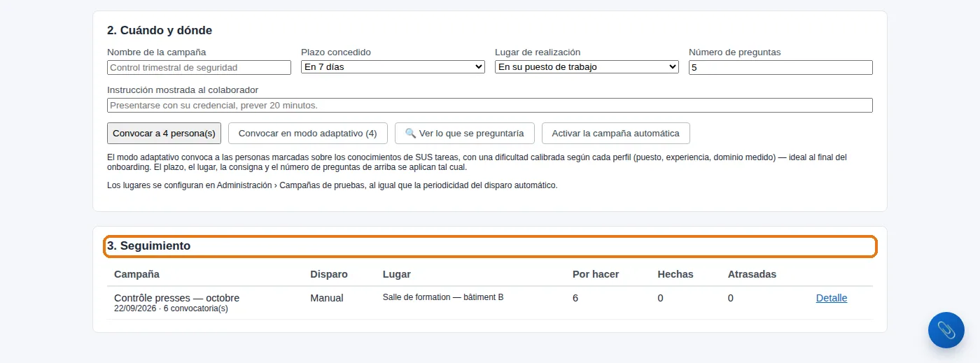Focus the Instrucción mostrada al colaborador field
The height and width of the screenshot is (363, 980).
click(490, 105)
